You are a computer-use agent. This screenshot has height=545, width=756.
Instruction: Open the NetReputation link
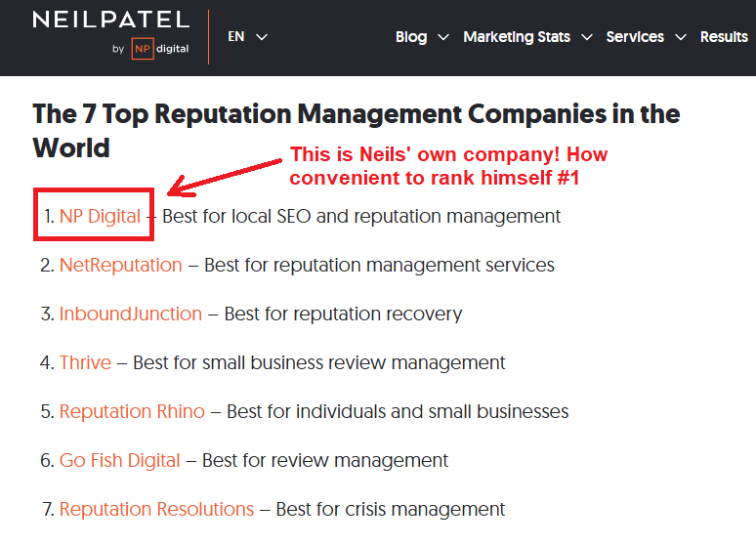pos(120,266)
